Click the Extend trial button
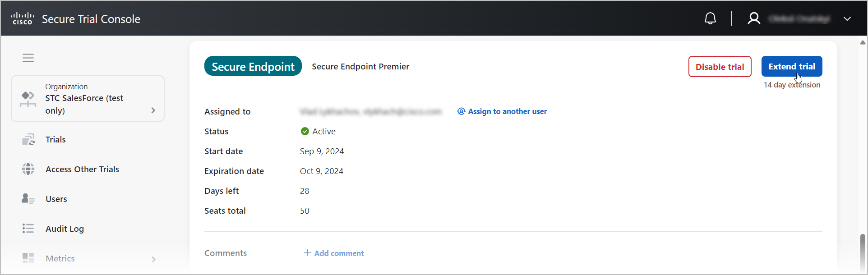The height and width of the screenshot is (275, 868). [792, 66]
